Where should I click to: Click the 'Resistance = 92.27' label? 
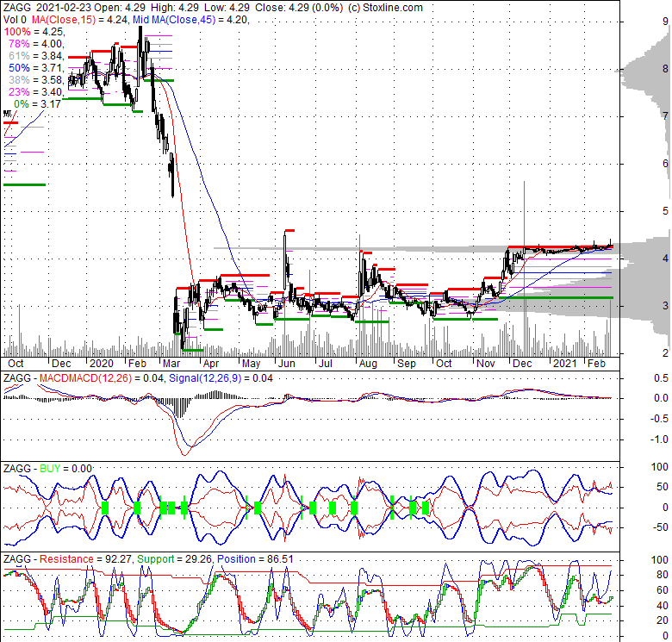[x=84, y=559]
